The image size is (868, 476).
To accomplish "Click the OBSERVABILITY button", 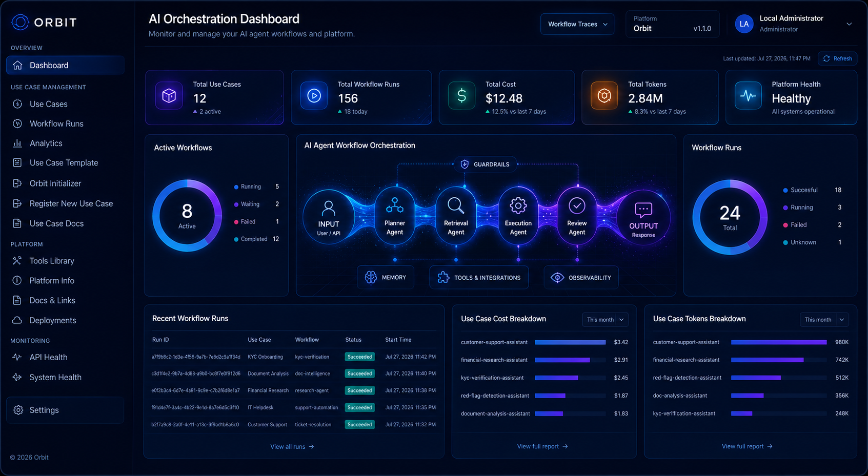I will [x=581, y=277].
